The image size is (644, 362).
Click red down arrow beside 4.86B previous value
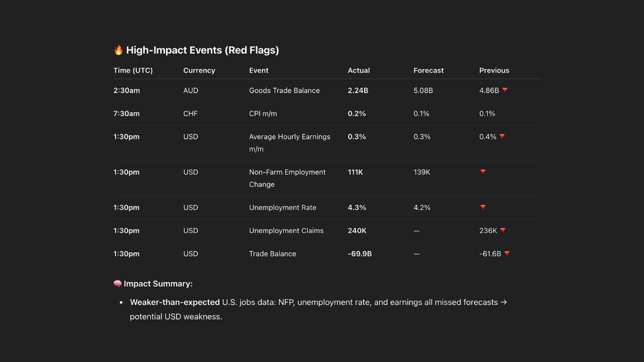tap(505, 90)
